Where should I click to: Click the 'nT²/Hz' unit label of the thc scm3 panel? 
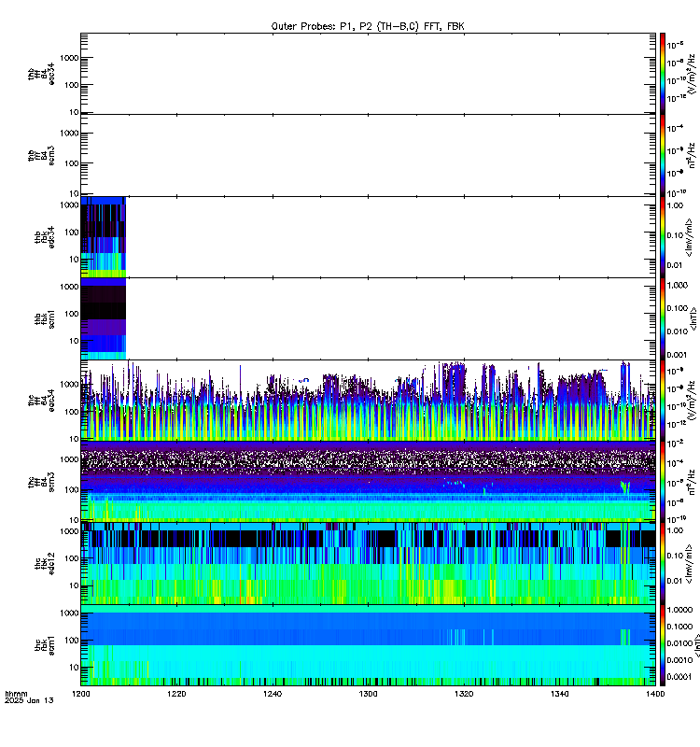pyautogui.click(x=692, y=482)
